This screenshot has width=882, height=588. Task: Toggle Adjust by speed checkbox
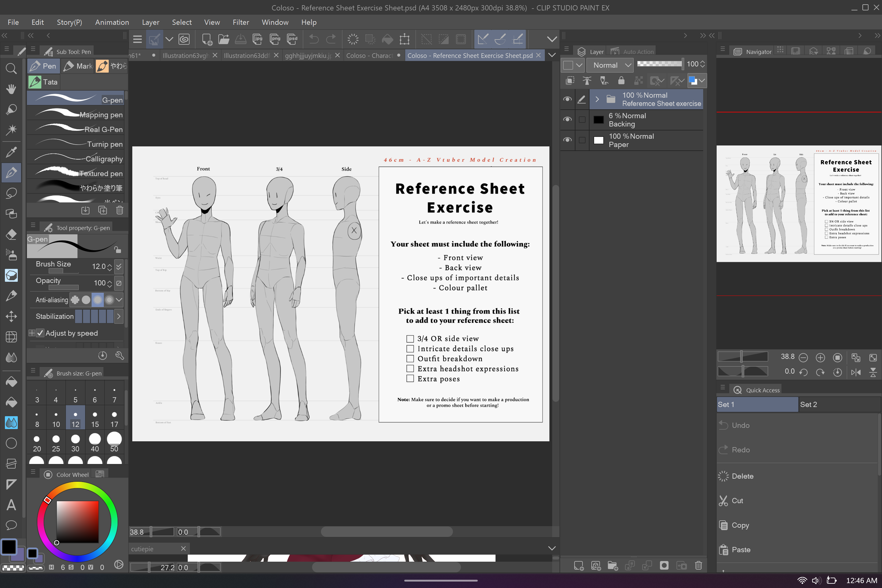click(40, 333)
